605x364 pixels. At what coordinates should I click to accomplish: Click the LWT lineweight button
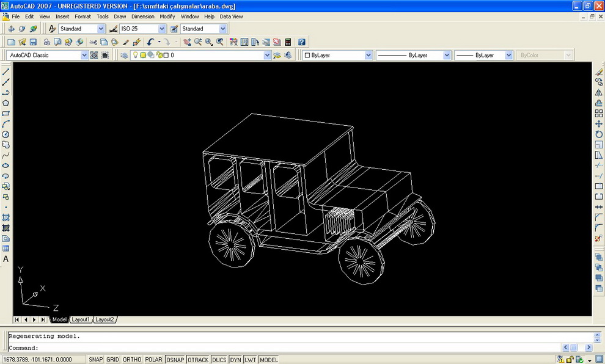pos(251,359)
